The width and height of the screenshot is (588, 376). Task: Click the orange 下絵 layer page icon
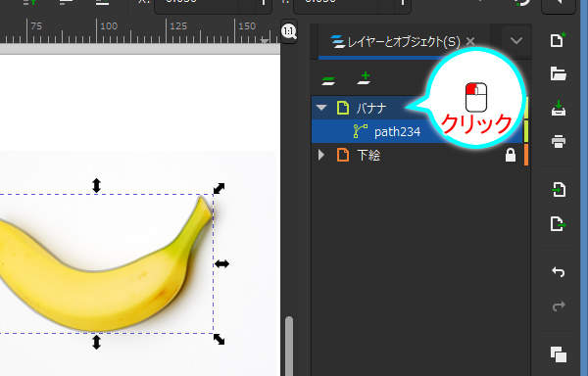pos(343,155)
